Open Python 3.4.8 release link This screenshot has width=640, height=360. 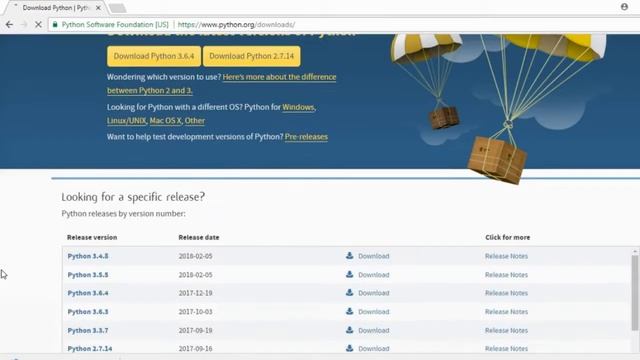point(88,256)
